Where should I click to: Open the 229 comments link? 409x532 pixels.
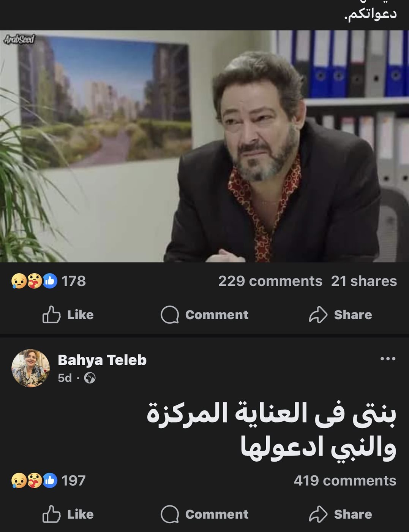[x=270, y=281]
